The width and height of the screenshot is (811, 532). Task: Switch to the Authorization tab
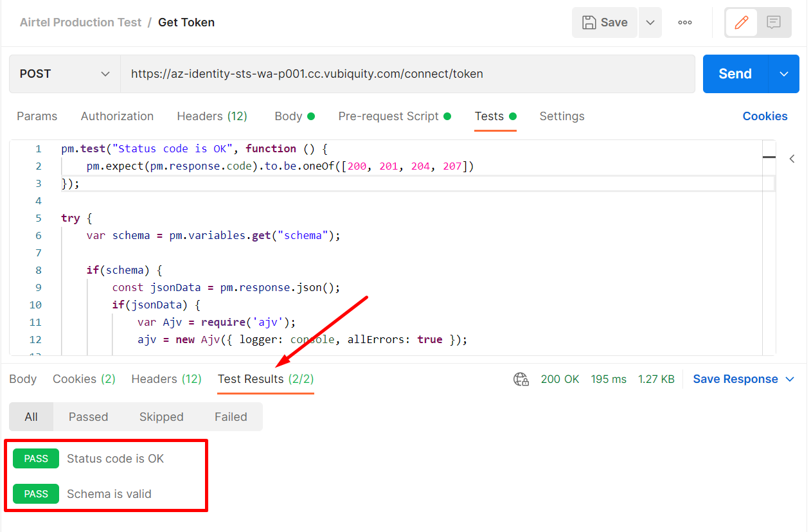click(x=117, y=116)
